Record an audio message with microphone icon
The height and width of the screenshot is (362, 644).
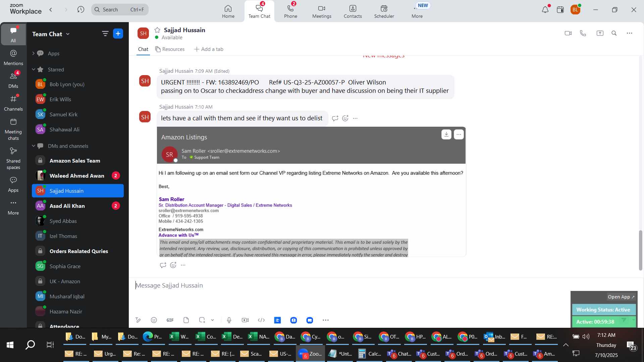pyautogui.click(x=229, y=320)
